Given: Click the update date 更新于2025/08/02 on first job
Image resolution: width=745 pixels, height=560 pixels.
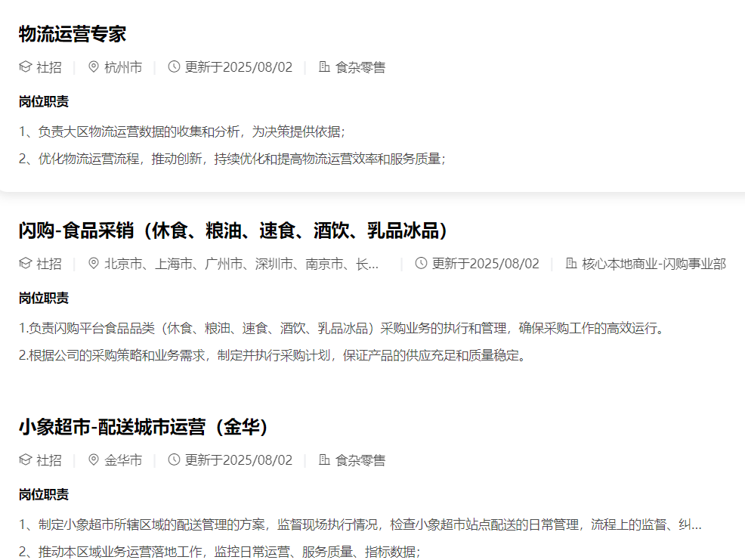Looking at the screenshot, I should point(238,67).
